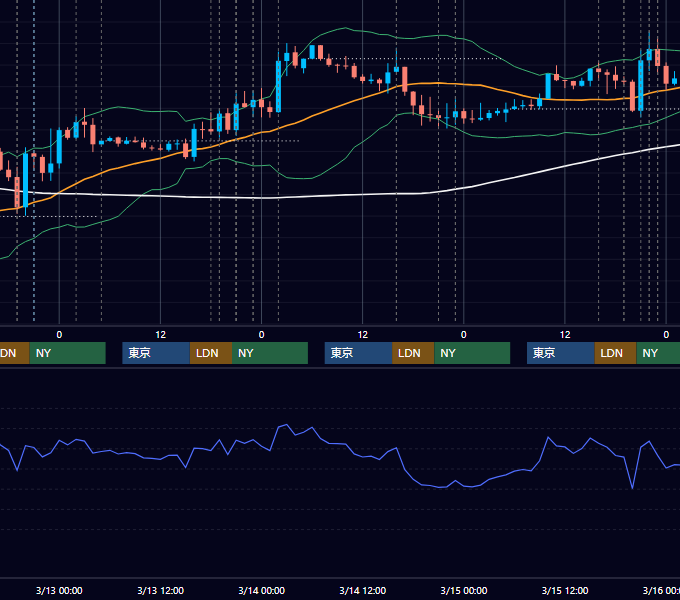This screenshot has width=680, height=600.
Task: Click the 3/14 00:00 time axis label
Action: point(262,590)
